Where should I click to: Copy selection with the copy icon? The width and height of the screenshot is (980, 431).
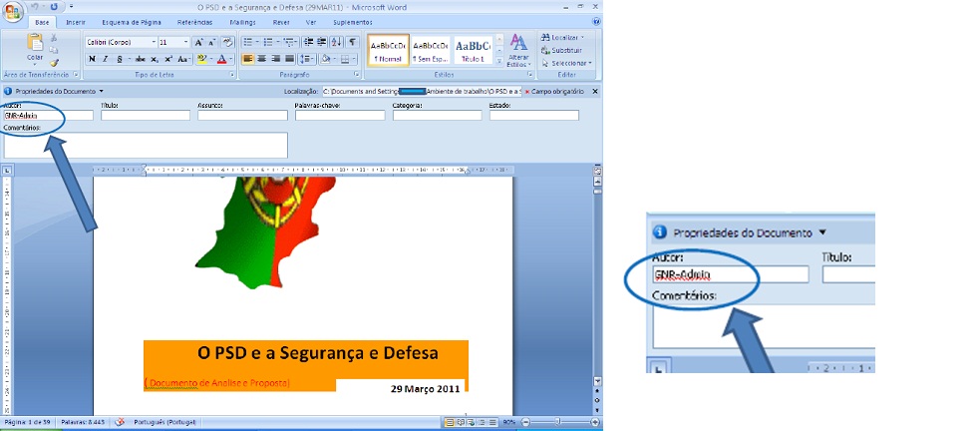pos(54,50)
